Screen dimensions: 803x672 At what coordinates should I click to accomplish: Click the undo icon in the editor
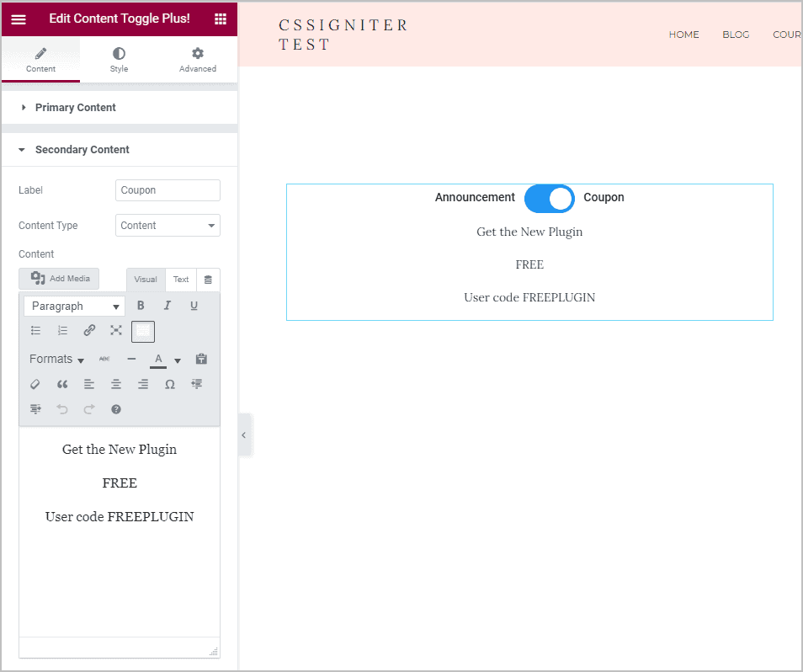(62, 409)
